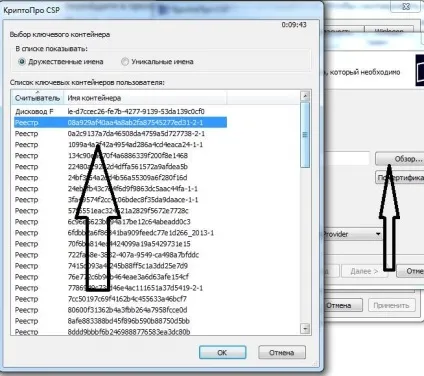
Task: Select container 8ddd9bbbf6b2469888776583ea3dc80b
Action: click(x=120, y=331)
